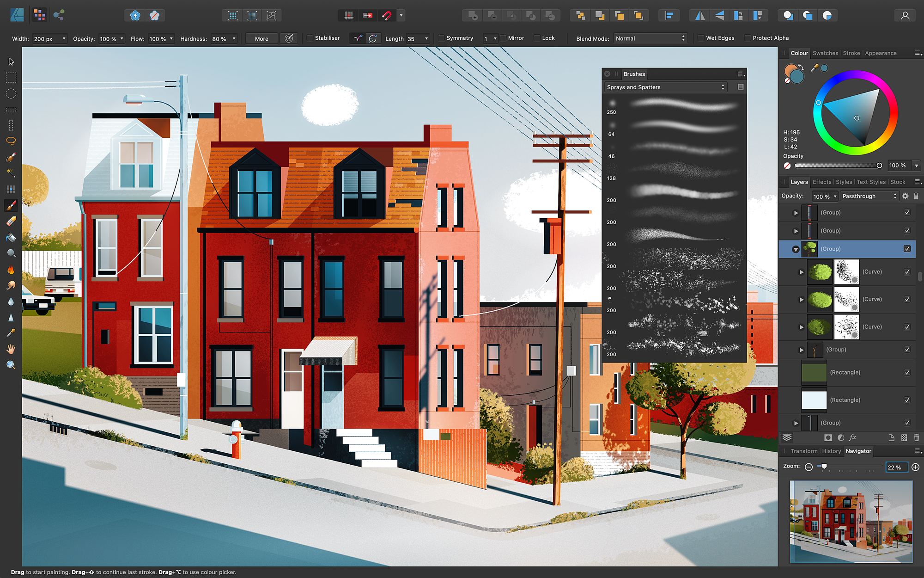Select the Paint Brush tool
The width and height of the screenshot is (924, 578).
click(11, 205)
